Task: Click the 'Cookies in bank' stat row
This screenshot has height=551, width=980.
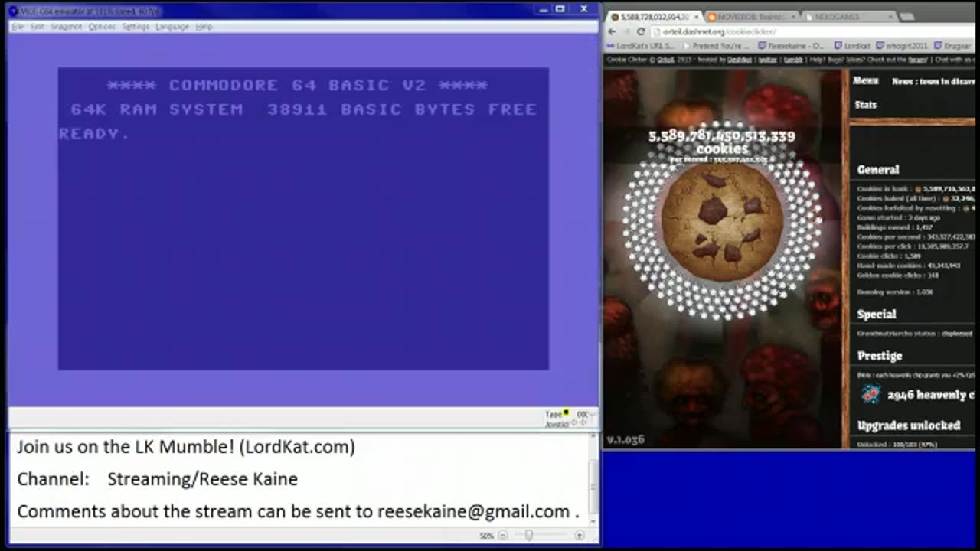Action: click(916, 188)
